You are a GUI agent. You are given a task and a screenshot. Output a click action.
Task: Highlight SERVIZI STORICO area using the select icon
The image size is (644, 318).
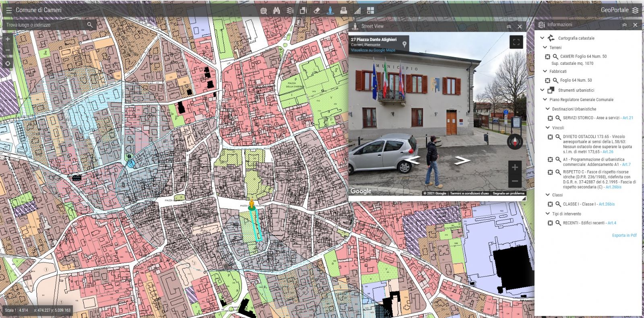pyautogui.click(x=550, y=118)
